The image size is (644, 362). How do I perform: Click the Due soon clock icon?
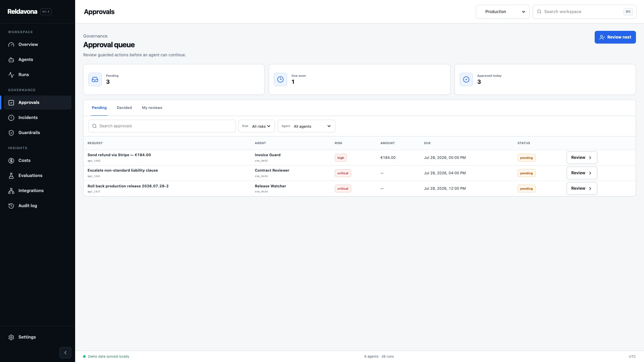tap(280, 79)
